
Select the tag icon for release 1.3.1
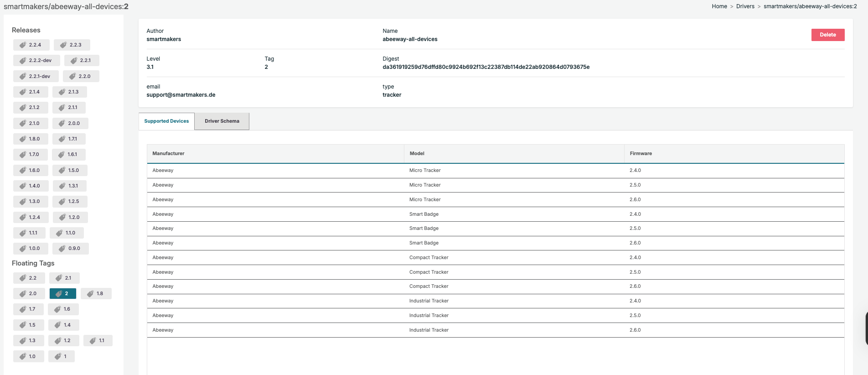click(x=62, y=186)
